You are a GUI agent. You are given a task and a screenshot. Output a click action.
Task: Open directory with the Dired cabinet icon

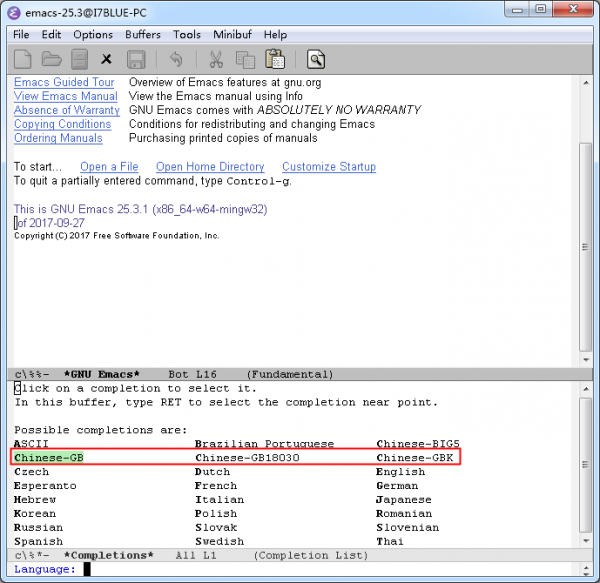tap(79, 59)
